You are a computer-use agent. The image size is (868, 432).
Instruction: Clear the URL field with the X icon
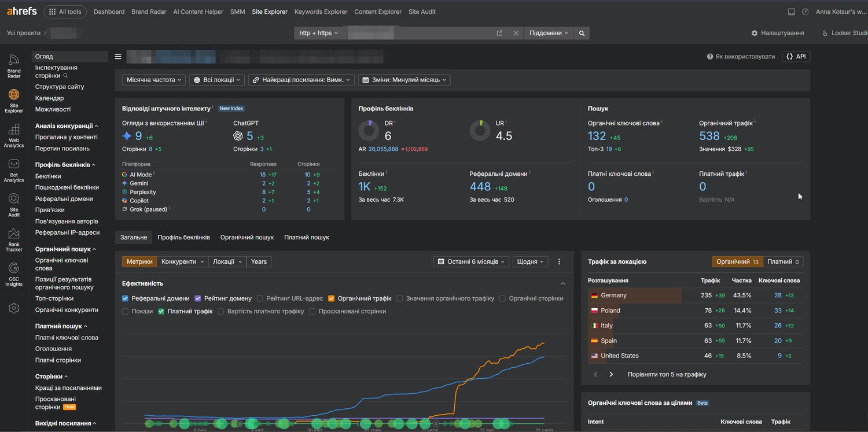[x=516, y=33]
